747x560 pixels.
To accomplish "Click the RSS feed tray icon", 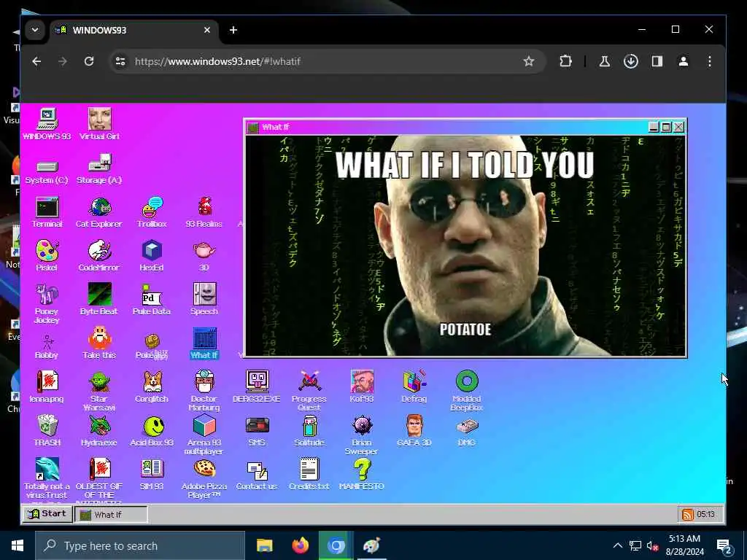I will click(x=687, y=514).
